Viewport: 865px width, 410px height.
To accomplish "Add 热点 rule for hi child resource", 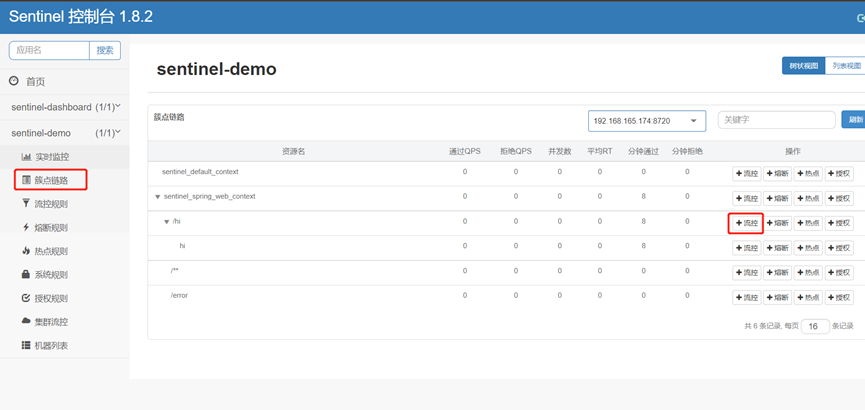I will point(808,248).
